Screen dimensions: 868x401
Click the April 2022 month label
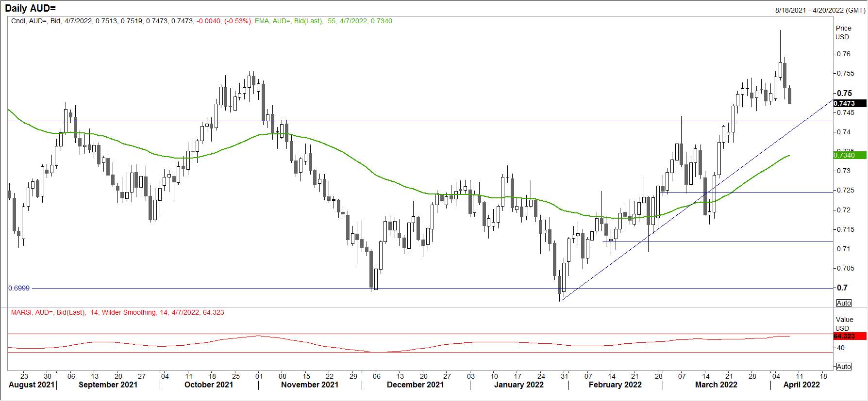[x=801, y=385]
